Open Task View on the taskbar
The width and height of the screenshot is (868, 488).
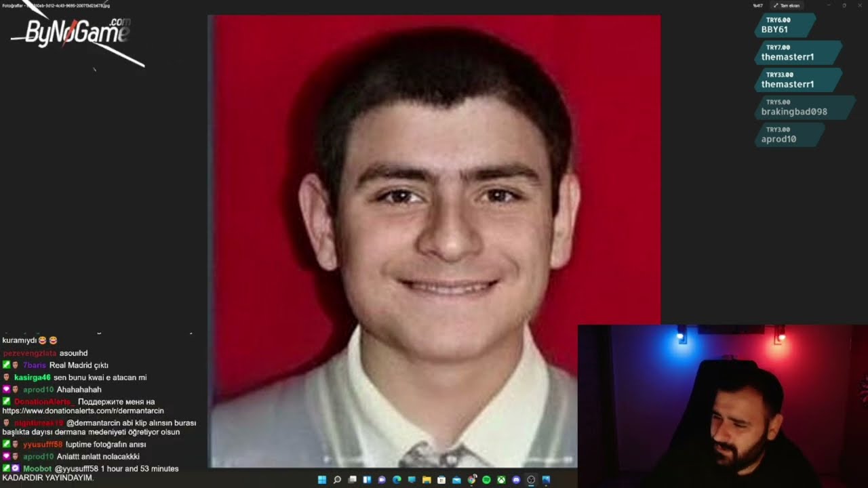point(352,480)
